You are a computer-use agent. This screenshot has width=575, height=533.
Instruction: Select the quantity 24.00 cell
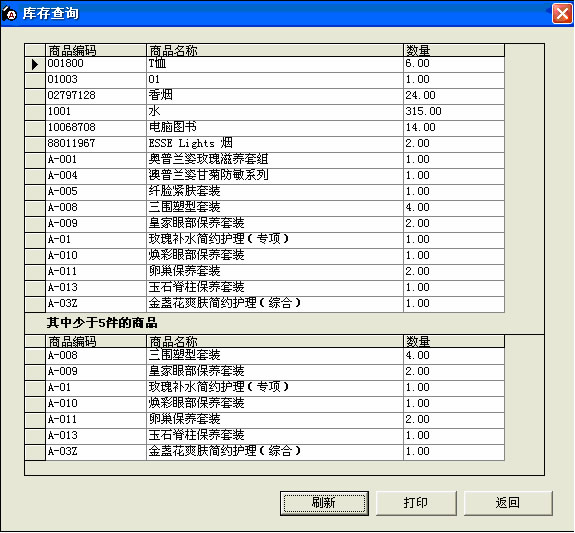[x=454, y=95]
